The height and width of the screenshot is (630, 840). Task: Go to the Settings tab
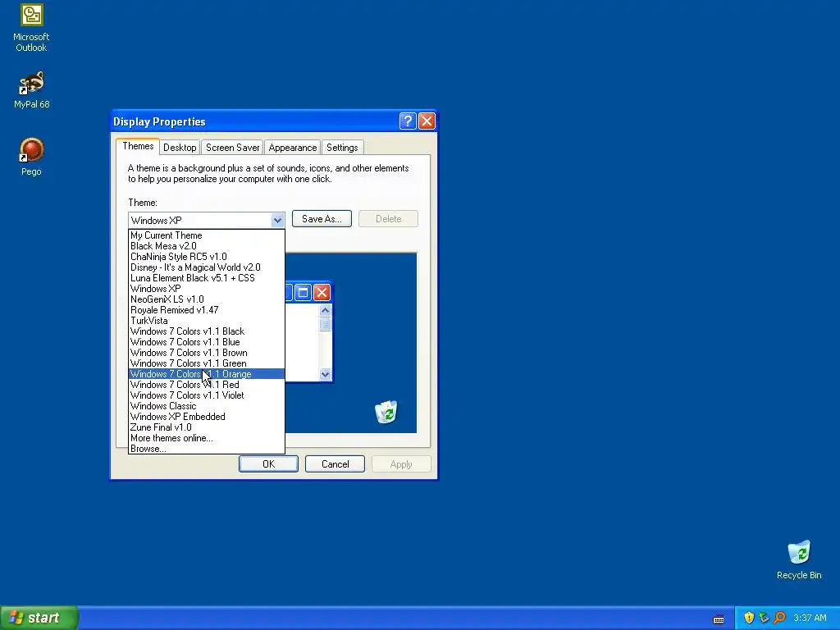342,148
